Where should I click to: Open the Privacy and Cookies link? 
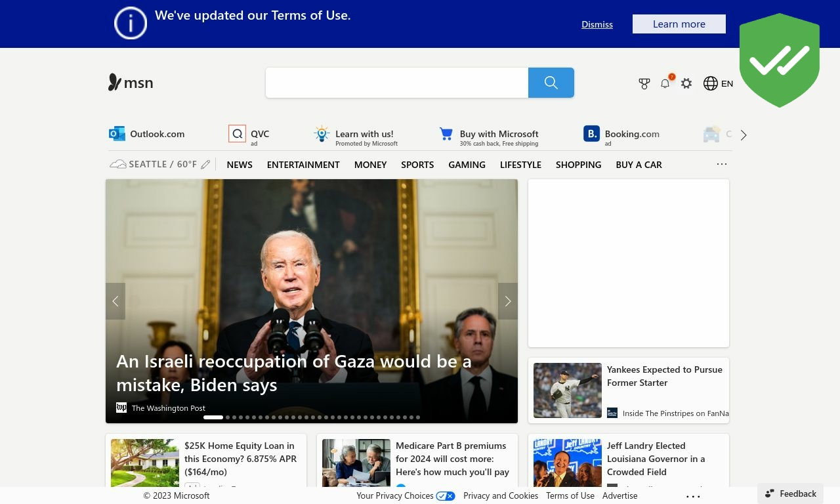[x=501, y=496]
